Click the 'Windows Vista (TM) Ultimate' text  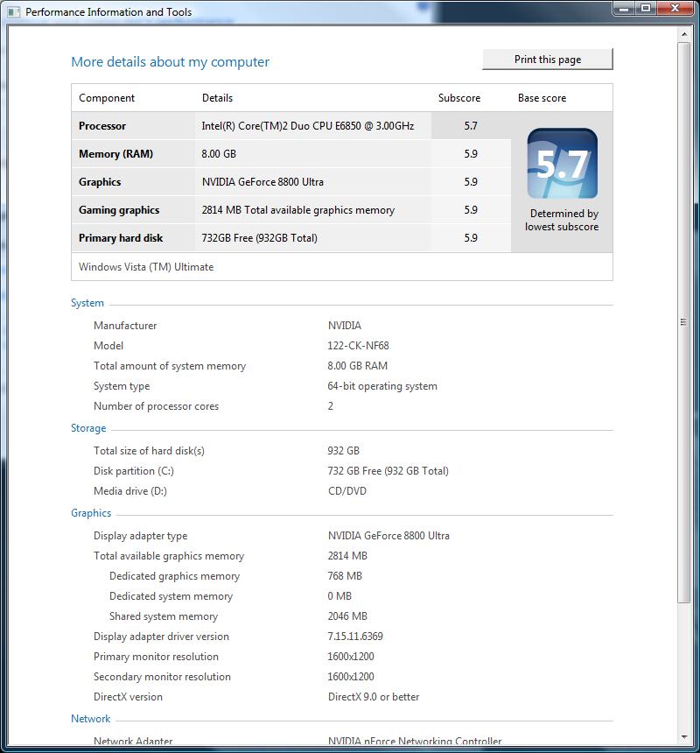click(146, 267)
